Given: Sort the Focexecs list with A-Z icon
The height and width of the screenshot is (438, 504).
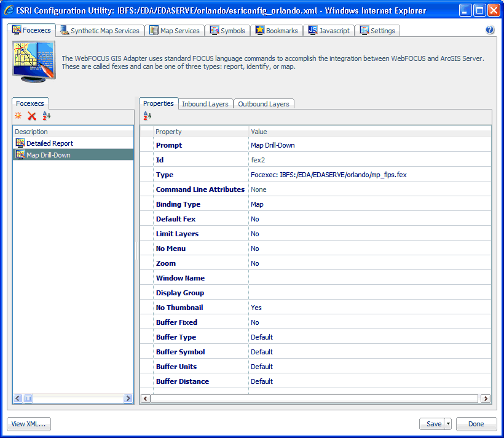Looking at the screenshot, I should point(47,116).
